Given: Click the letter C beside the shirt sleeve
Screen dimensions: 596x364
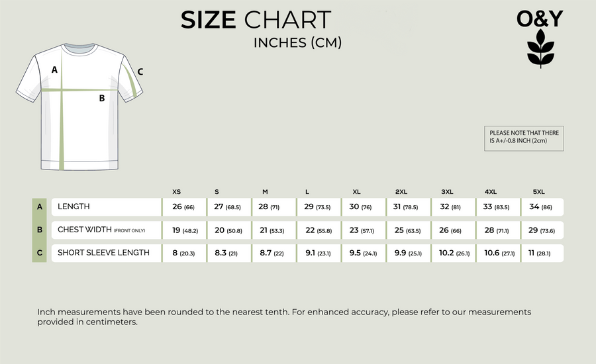Looking at the screenshot, I should point(140,71).
